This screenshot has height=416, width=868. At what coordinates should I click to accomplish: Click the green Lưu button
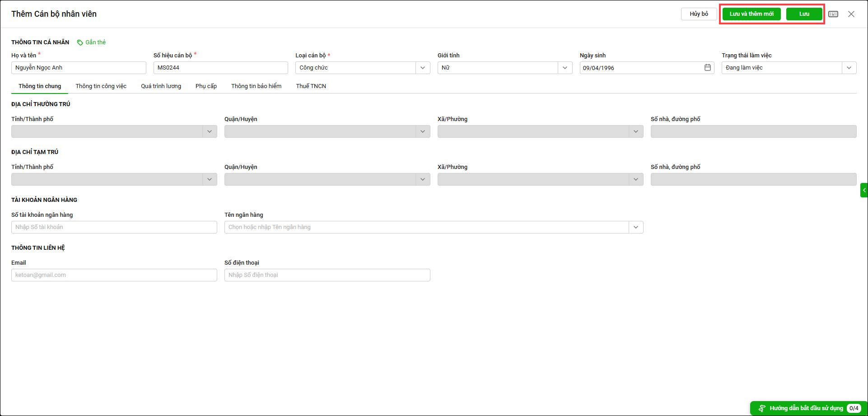pyautogui.click(x=804, y=14)
